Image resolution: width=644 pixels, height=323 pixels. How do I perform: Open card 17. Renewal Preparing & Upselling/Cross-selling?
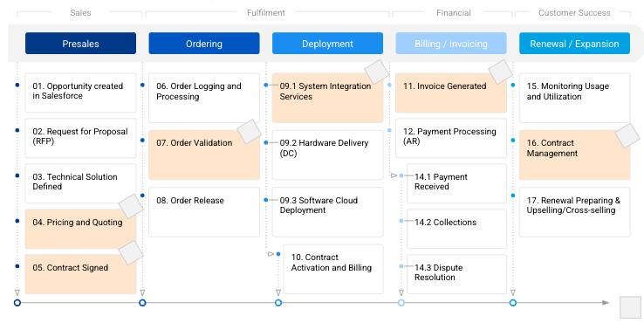(x=574, y=212)
